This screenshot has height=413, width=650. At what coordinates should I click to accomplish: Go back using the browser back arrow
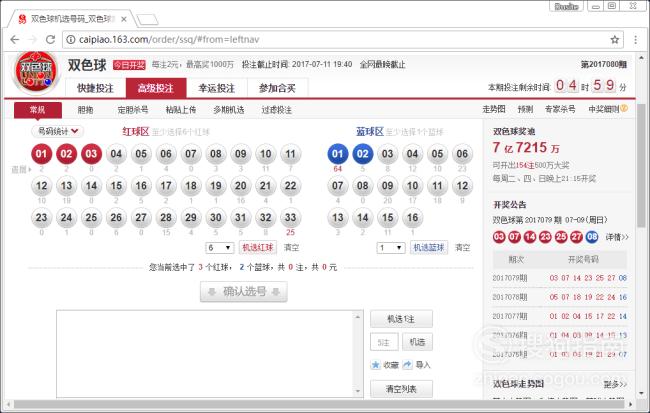[15, 39]
